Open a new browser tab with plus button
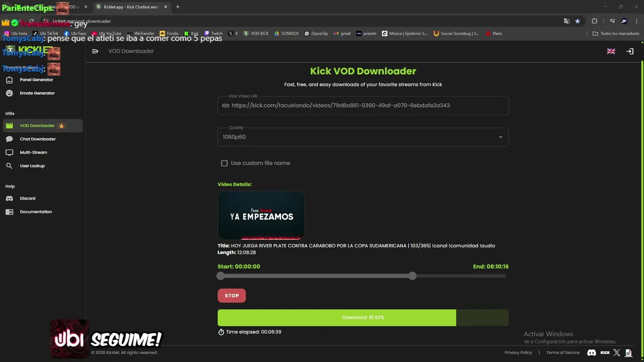 coord(178,7)
